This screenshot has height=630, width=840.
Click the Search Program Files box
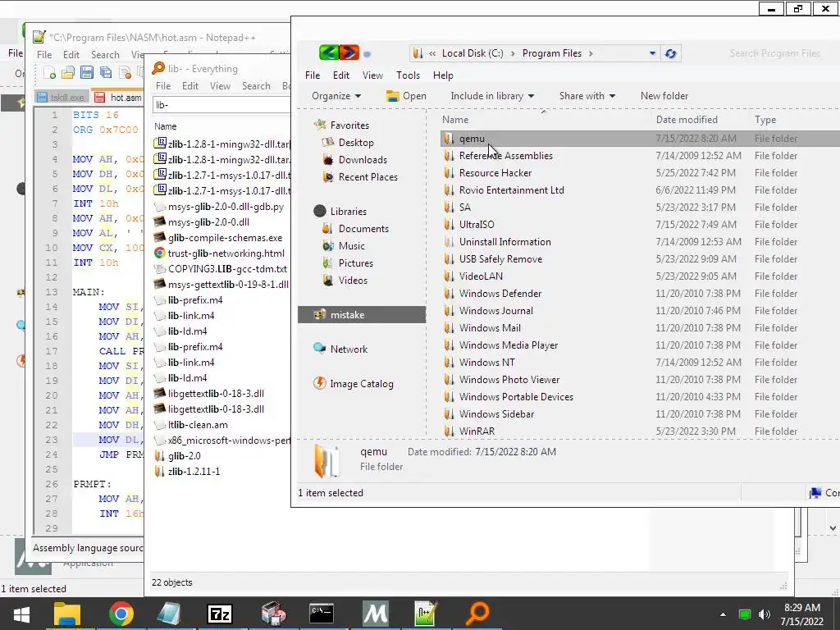774,53
